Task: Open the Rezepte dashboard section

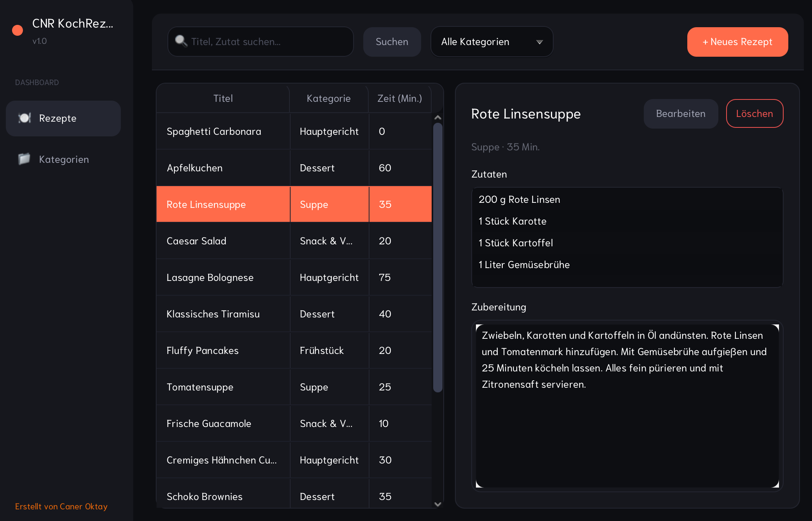Action: [63, 118]
